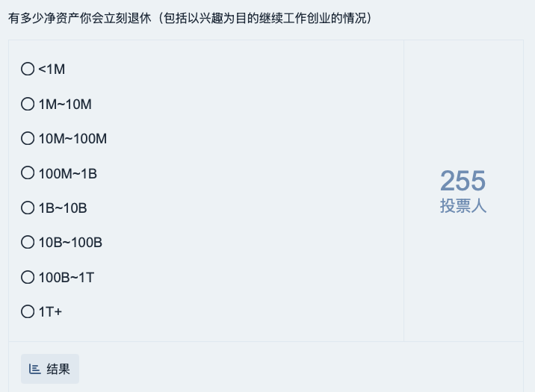Viewport: 535px width, 392px height.
Task: Click the 10B~100B label text
Action: (70, 243)
